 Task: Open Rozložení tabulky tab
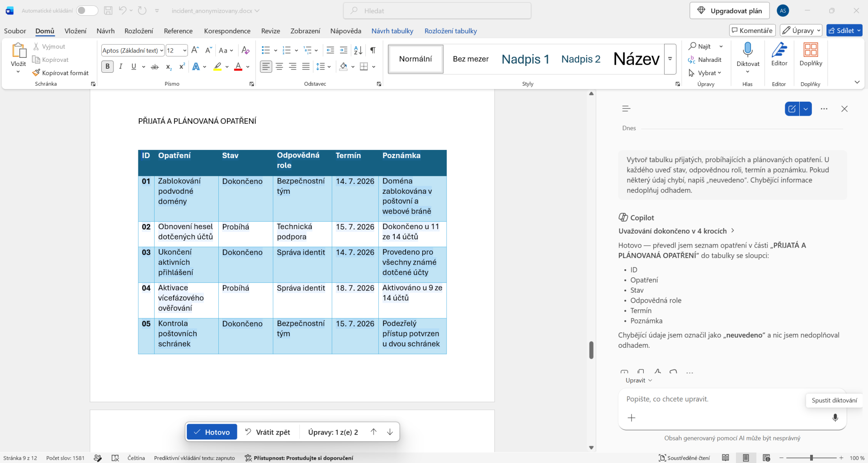click(x=451, y=31)
